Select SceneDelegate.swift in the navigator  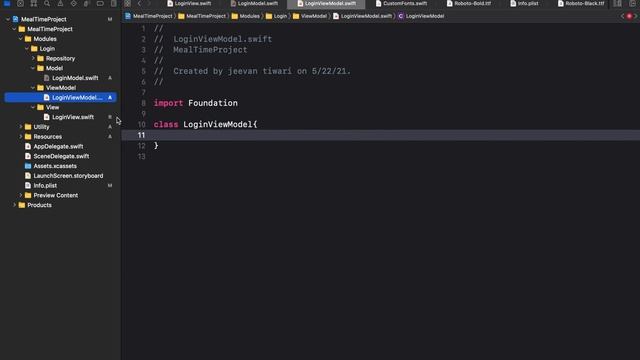(61, 156)
